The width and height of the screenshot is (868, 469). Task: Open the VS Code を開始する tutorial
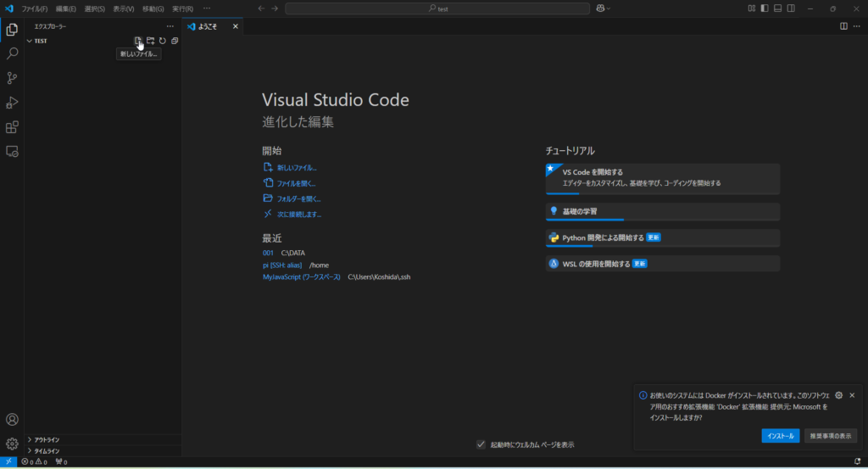(x=663, y=178)
